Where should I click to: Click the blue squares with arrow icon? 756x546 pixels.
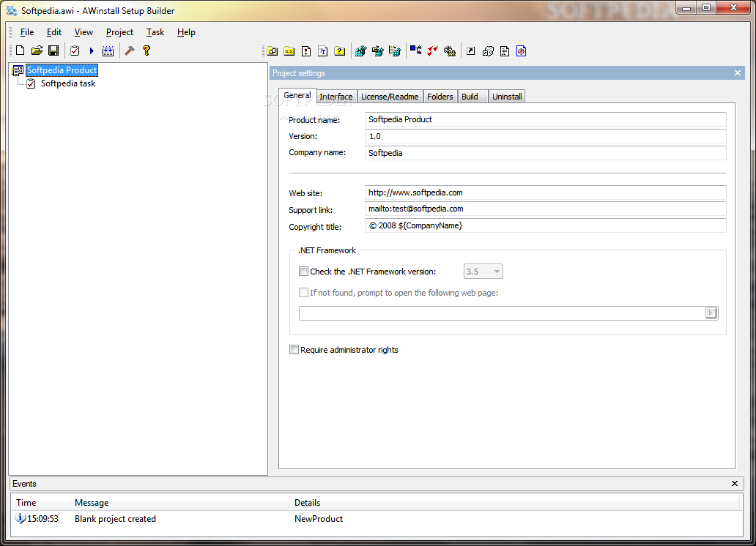(415, 50)
